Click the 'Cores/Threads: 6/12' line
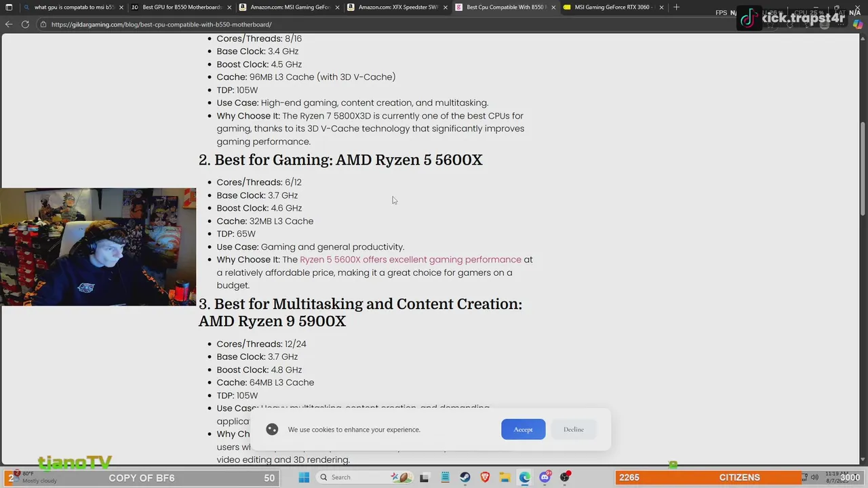The height and width of the screenshot is (488, 868). pos(259,182)
